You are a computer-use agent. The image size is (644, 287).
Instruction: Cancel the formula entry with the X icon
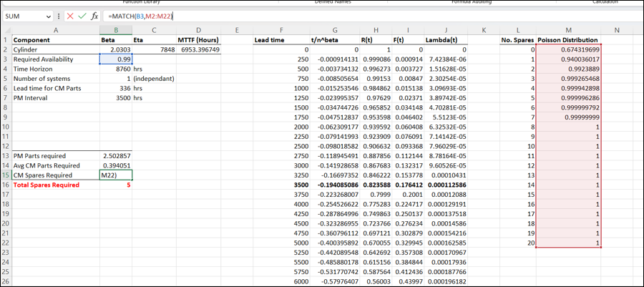(70, 16)
